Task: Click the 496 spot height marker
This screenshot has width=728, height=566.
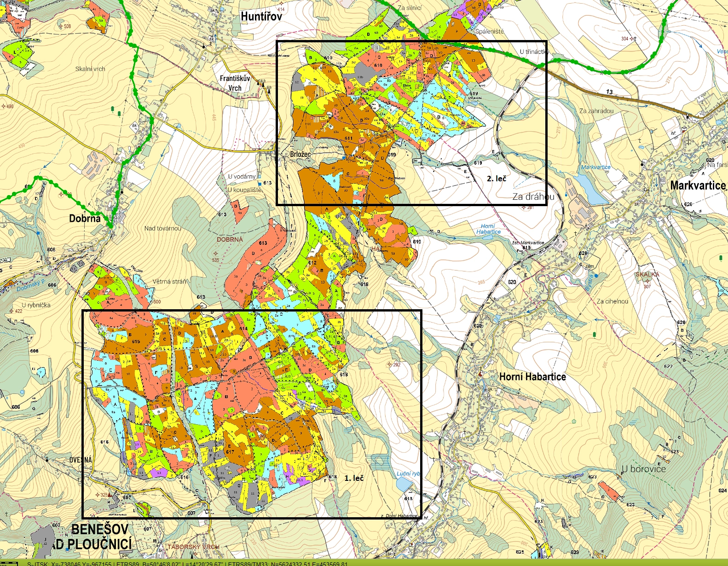Action: (x=7, y=106)
